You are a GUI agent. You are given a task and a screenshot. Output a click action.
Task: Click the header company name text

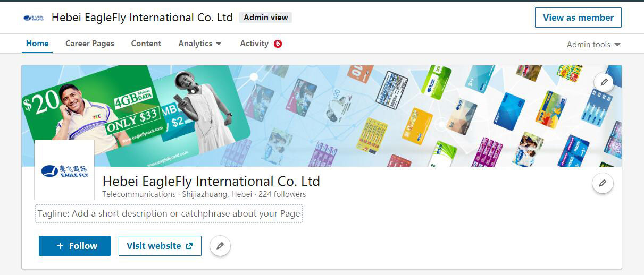(x=142, y=18)
